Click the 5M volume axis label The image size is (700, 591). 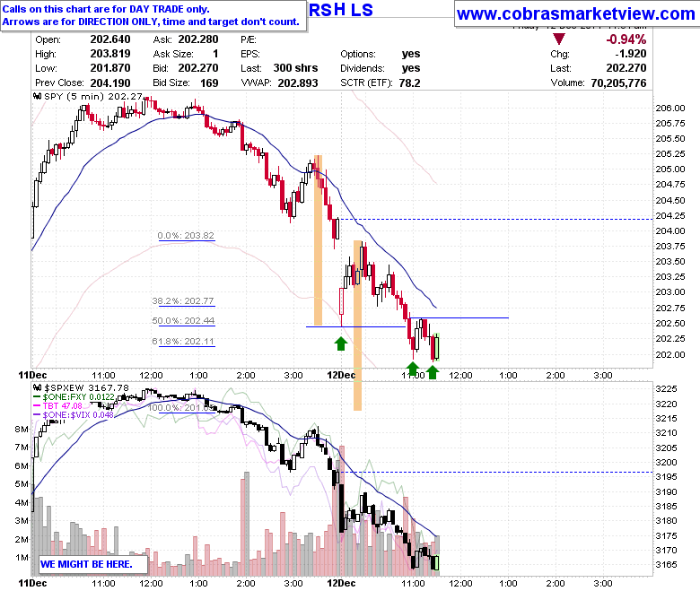[x=22, y=484]
